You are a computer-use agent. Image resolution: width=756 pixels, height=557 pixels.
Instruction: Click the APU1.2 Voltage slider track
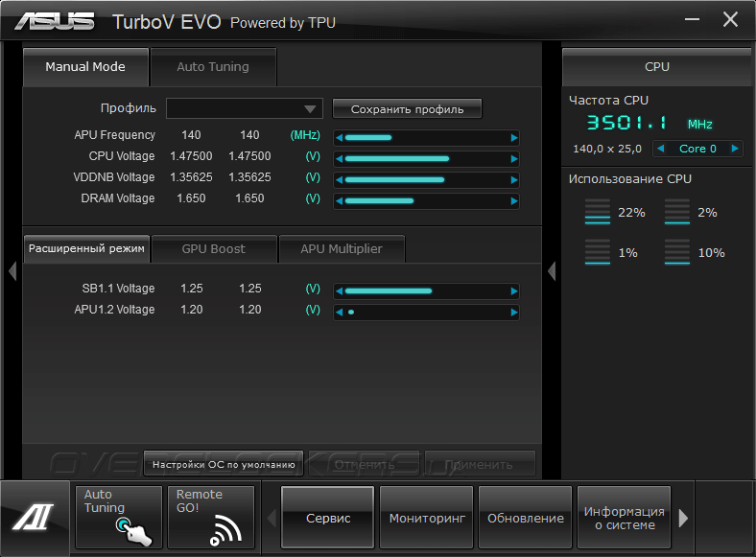tap(426, 313)
